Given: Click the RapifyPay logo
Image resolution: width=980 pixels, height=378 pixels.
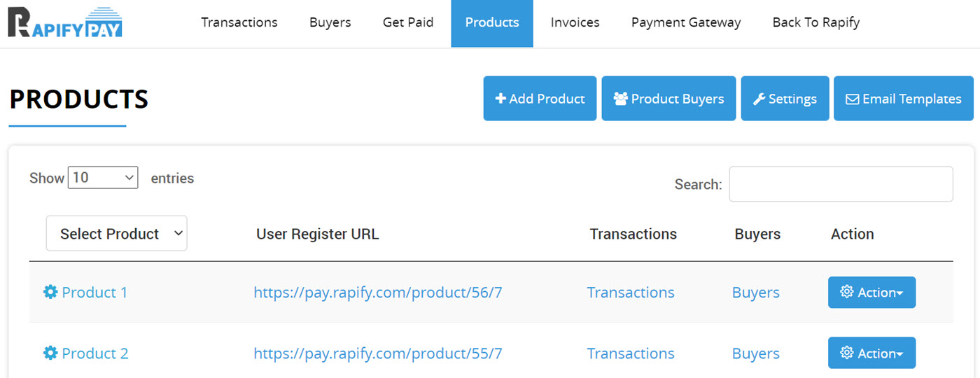Looking at the screenshot, I should tap(65, 22).
